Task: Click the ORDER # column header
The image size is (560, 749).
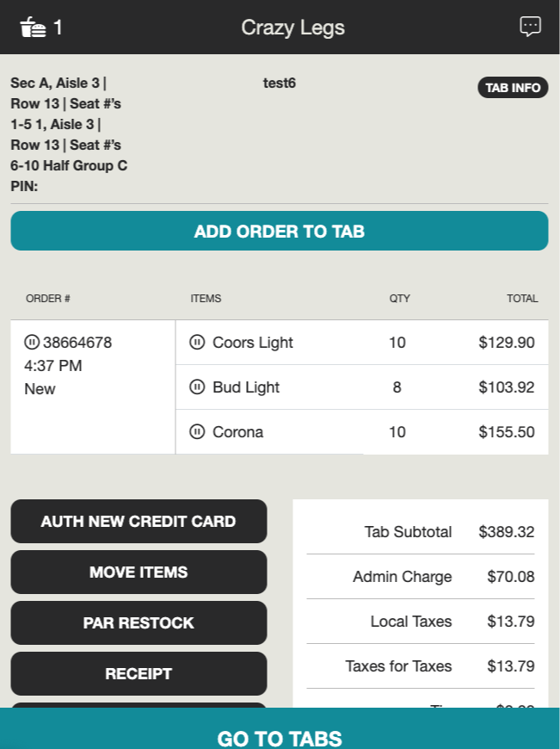Action: 47,299
